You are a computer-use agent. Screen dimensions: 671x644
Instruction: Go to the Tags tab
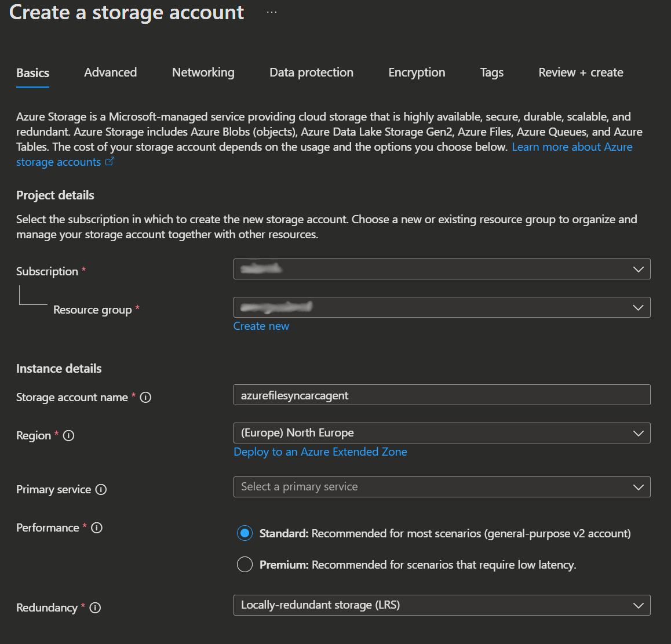point(492,72)
